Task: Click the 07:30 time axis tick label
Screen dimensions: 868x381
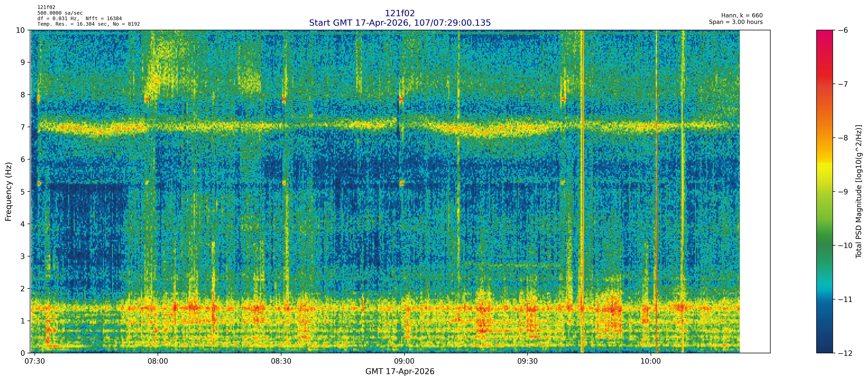Action: [x=35, y=362]
